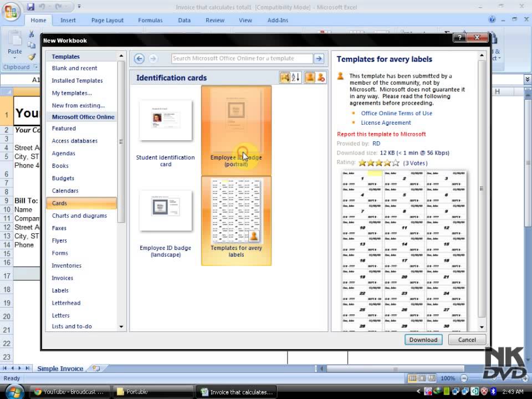Click the Office Button orb
Viewport: 532px width, 399px height.
(11, 11)
